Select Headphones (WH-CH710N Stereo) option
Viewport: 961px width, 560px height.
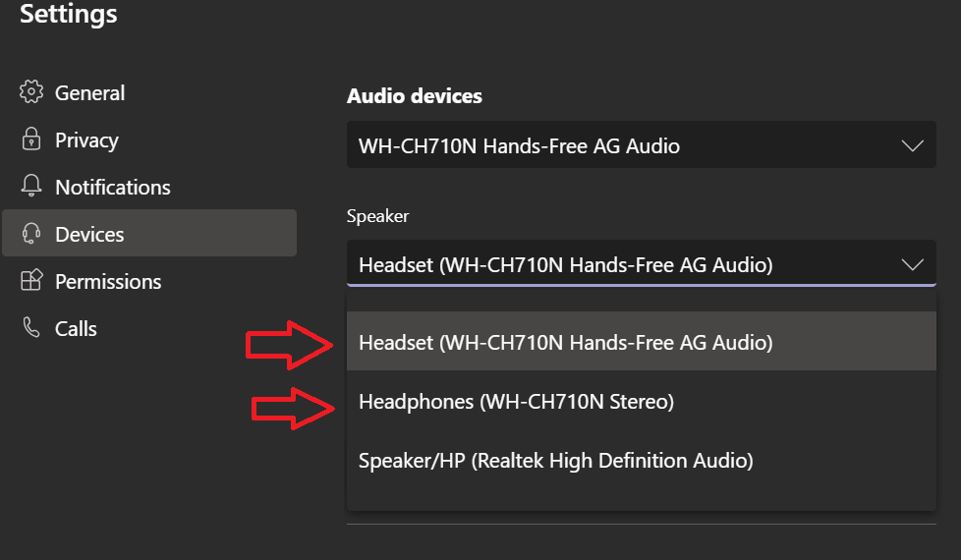point(641,401)
